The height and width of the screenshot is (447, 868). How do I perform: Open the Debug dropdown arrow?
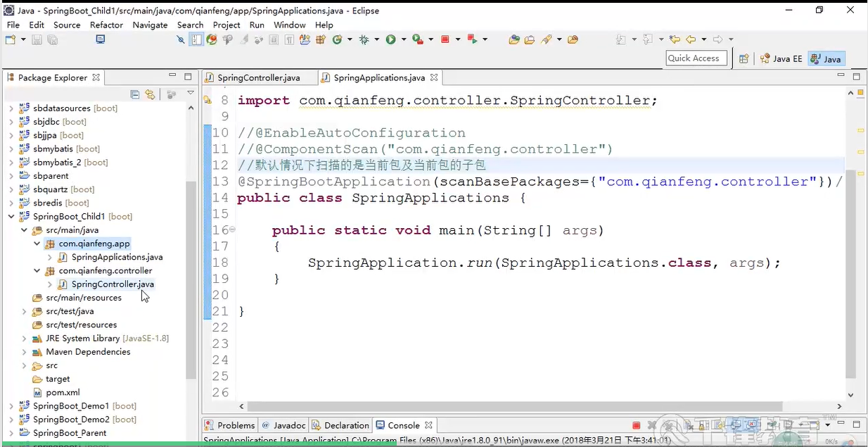(377, 40)
